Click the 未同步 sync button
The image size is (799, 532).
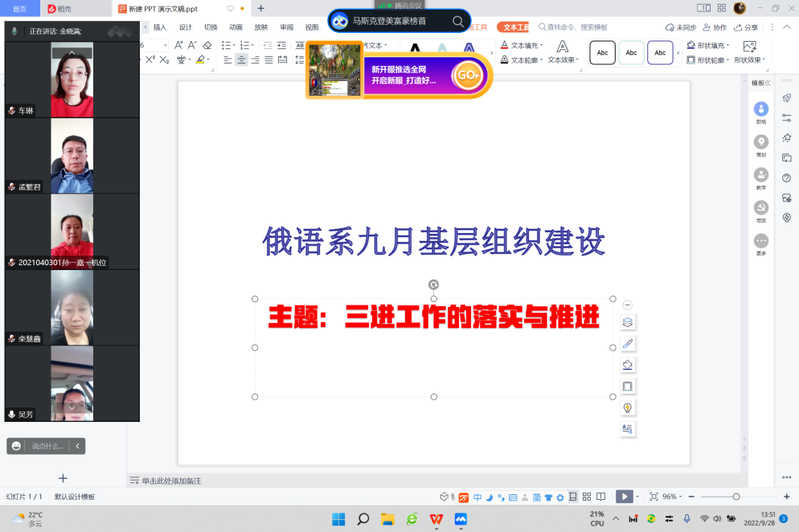point(682,27)
